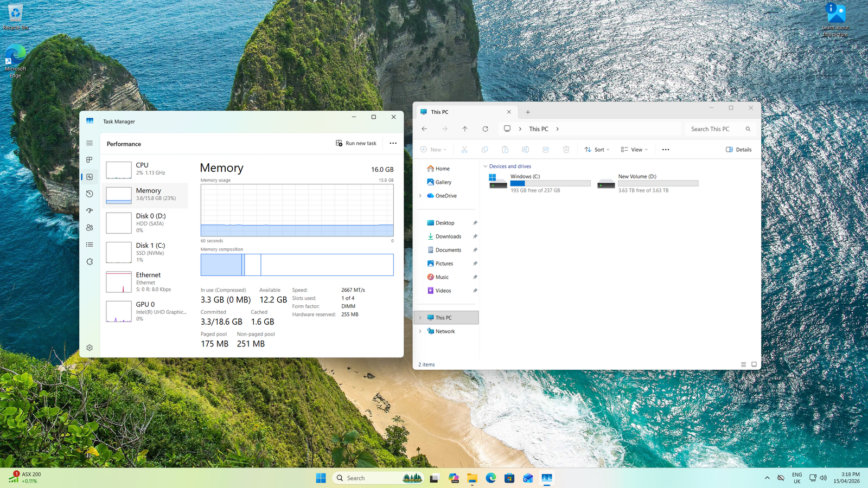Open Task Manager hamburger navigation menu

[x=90, y=143]
